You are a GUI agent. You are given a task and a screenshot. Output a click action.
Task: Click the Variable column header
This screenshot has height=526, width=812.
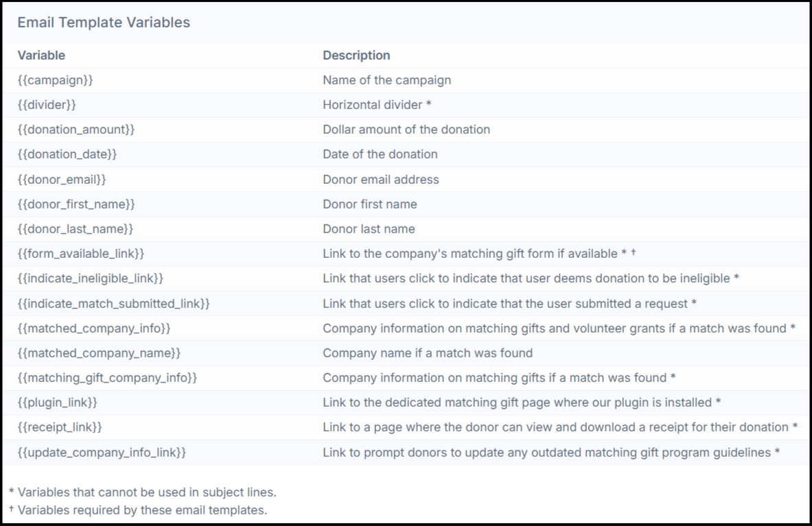pyautogui.click(x=41, y=56)
